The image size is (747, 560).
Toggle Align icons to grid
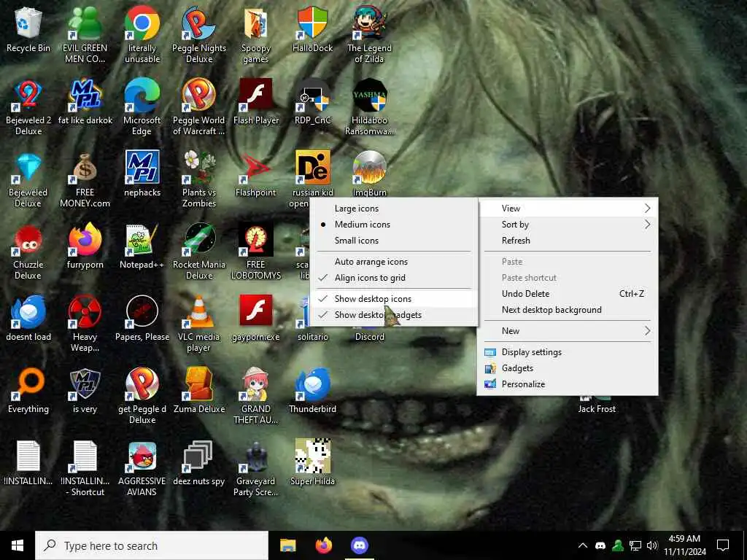tap(394, 278)
